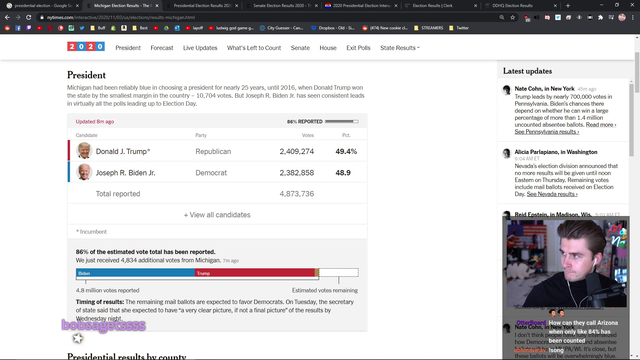Open a new browser tab with plus
Screen dimensions: 640x360
coord(568,6)
